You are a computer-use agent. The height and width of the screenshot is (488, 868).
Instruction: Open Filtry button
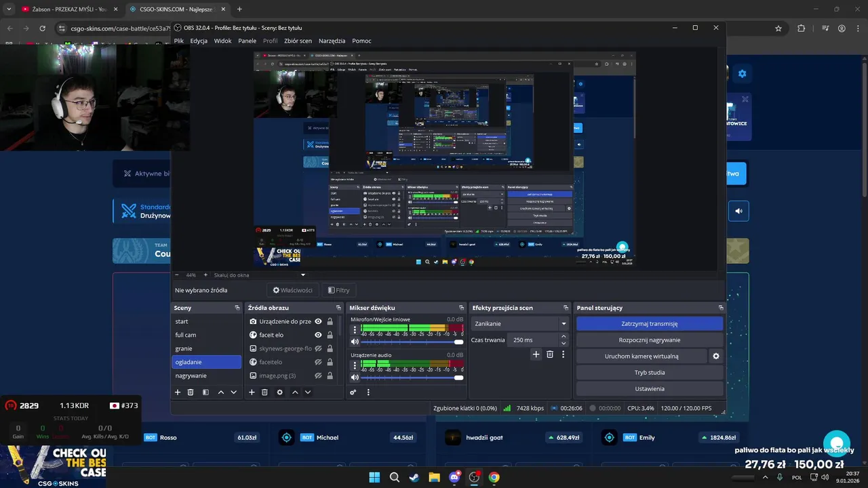(338, 290)
